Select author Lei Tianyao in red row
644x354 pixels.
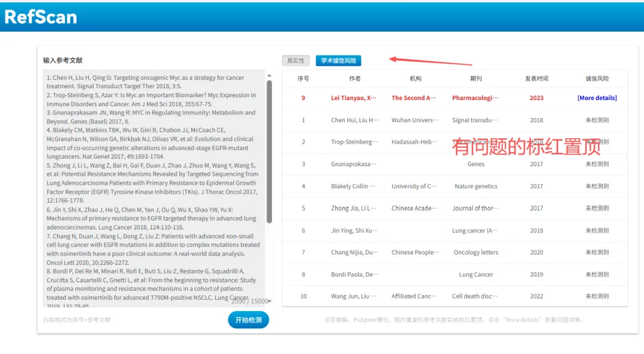click(x=354, y=98)
